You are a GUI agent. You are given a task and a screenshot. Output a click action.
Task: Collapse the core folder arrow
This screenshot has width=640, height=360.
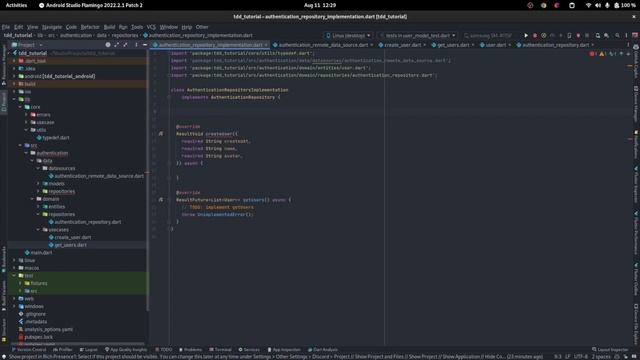20,107
